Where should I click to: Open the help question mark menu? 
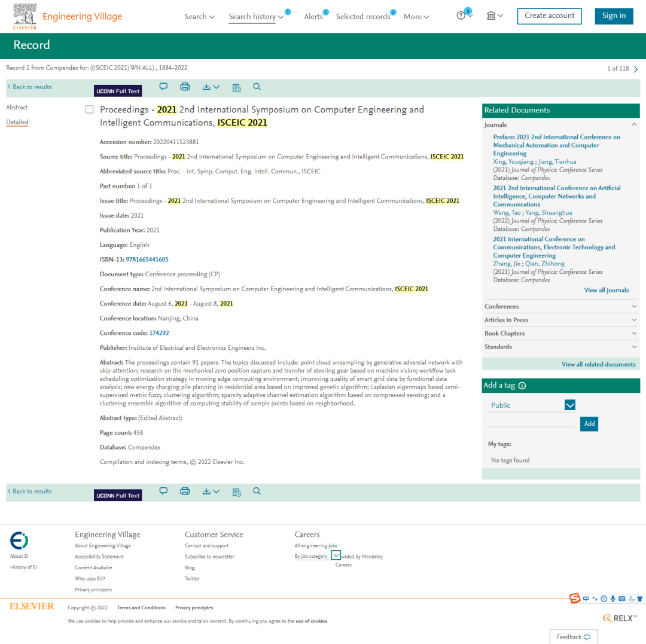(x=464, y=16)
